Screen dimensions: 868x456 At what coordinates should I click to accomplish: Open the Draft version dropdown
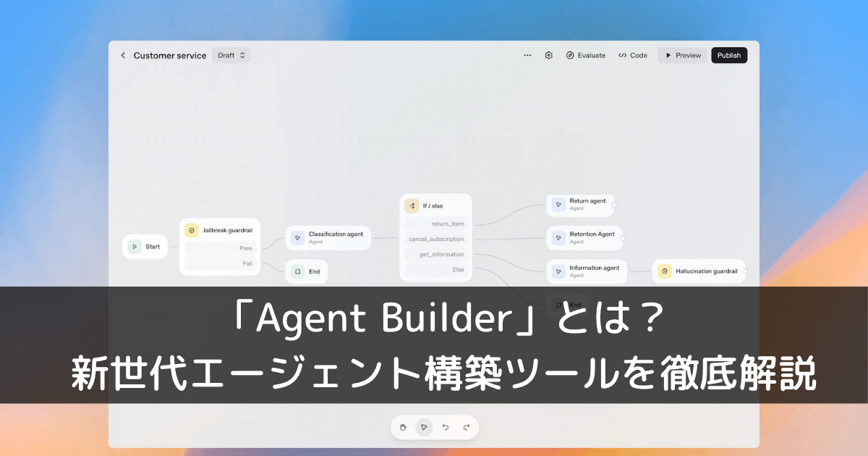[231, 55]
